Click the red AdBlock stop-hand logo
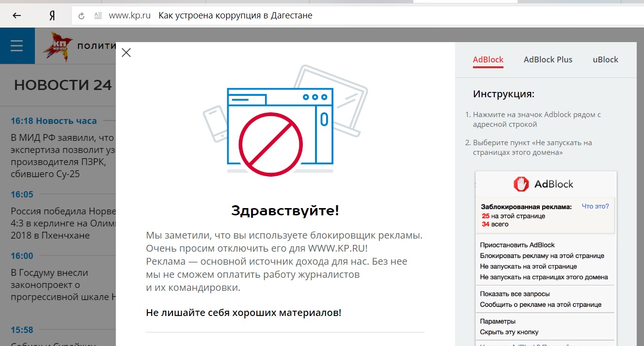644x346 pixels. click(x=521, y=184)
